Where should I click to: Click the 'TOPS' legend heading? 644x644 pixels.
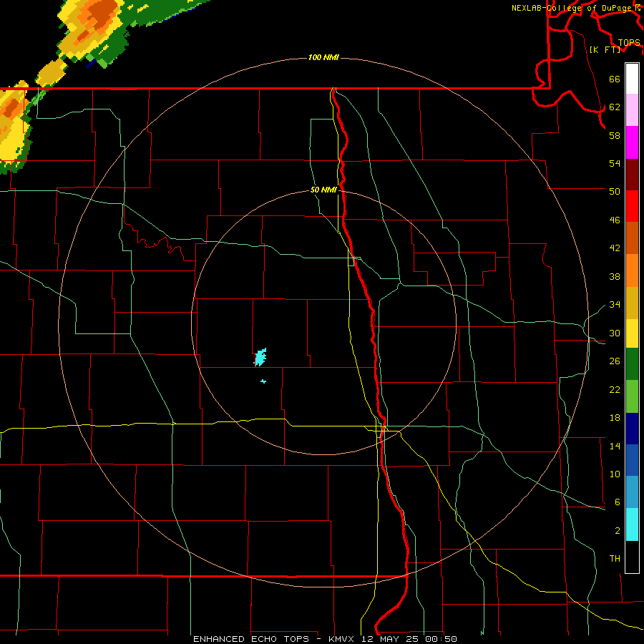pyautogui.click(x=629, y=43)
